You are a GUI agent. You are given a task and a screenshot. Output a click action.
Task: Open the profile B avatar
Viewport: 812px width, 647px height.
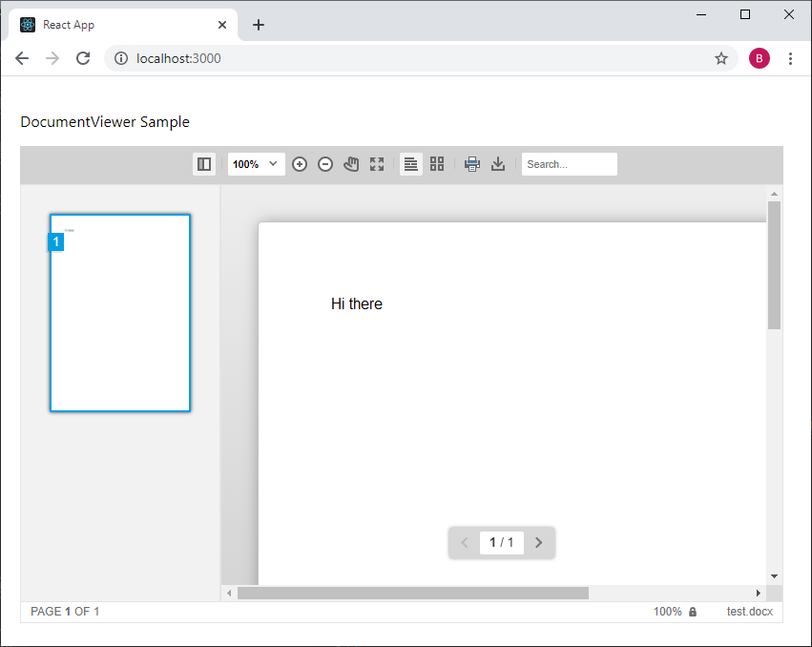pos(760,58)
